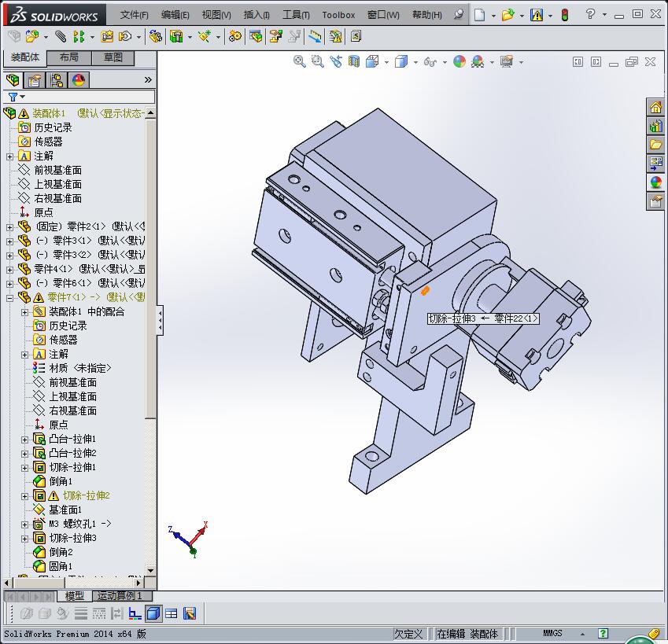Switch to the 布局 command tab
Viewport: 668px width, 644px height.
coord(68,57)
